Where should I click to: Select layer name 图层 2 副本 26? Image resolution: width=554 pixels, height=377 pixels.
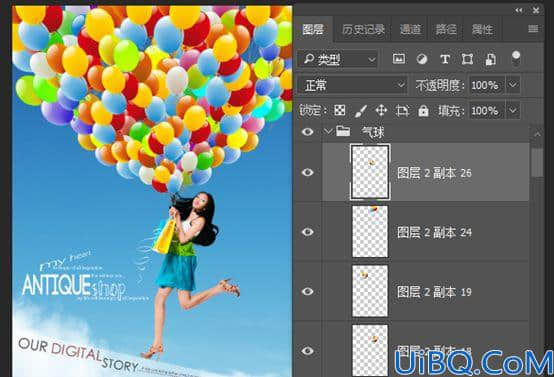click(x=435, y=173)
